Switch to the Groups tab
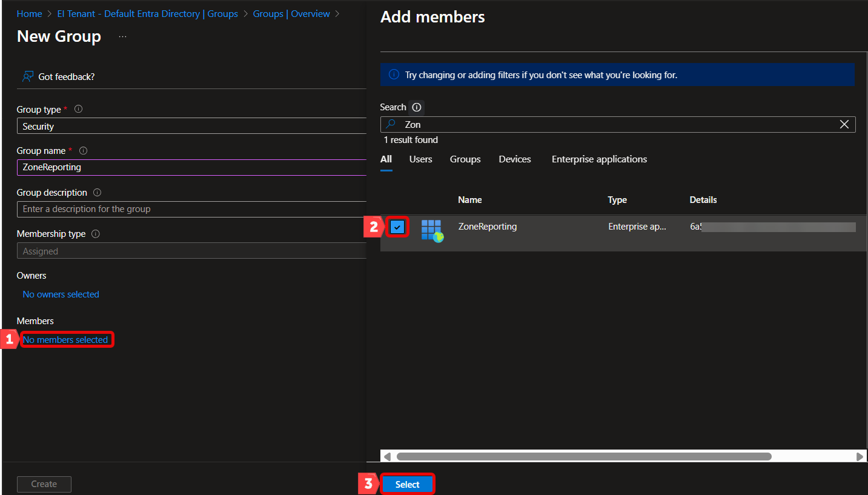Image resolution: width=868 pixels, height=495 pixels. [465, 159]
